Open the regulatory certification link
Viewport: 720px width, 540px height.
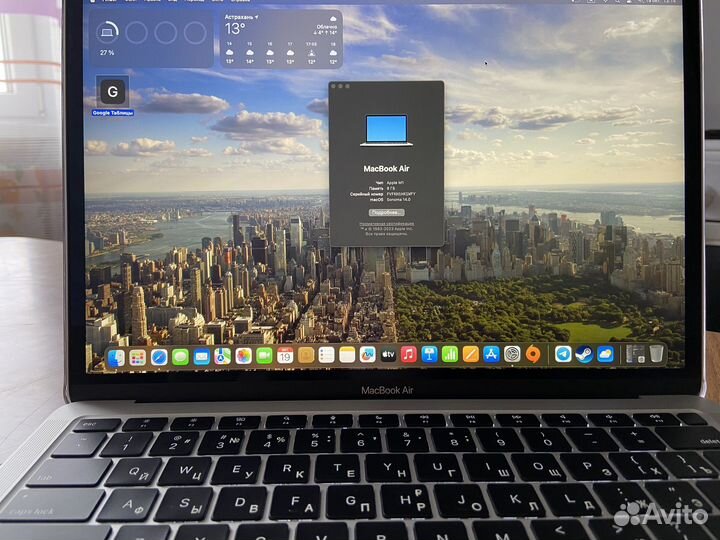[386, 224]
